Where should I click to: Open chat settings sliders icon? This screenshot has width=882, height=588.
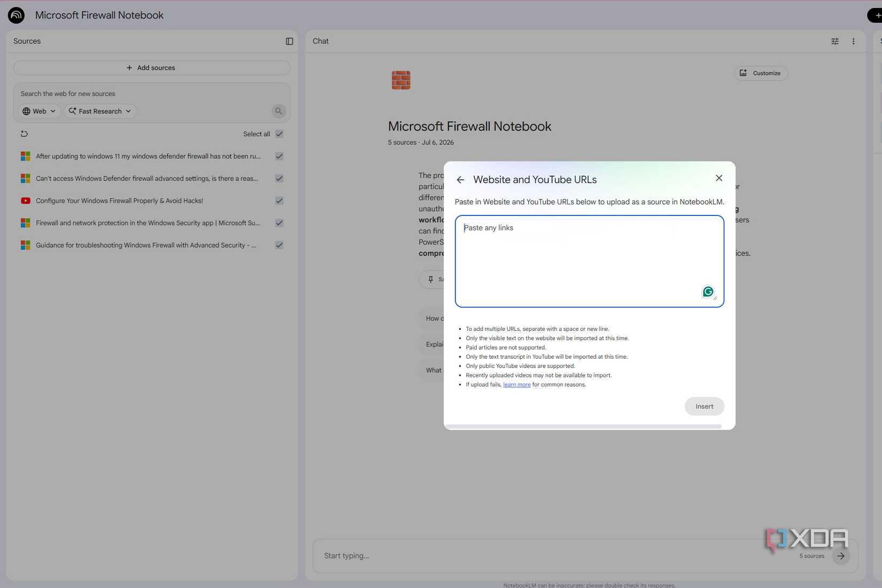click(835, 41)
